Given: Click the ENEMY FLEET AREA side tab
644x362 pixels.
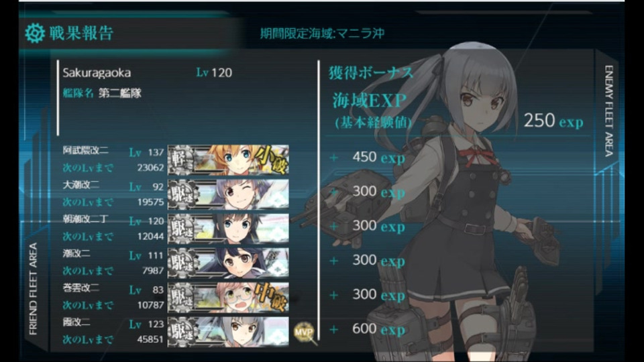Looking at the screenshot, I should pos(608,111).
